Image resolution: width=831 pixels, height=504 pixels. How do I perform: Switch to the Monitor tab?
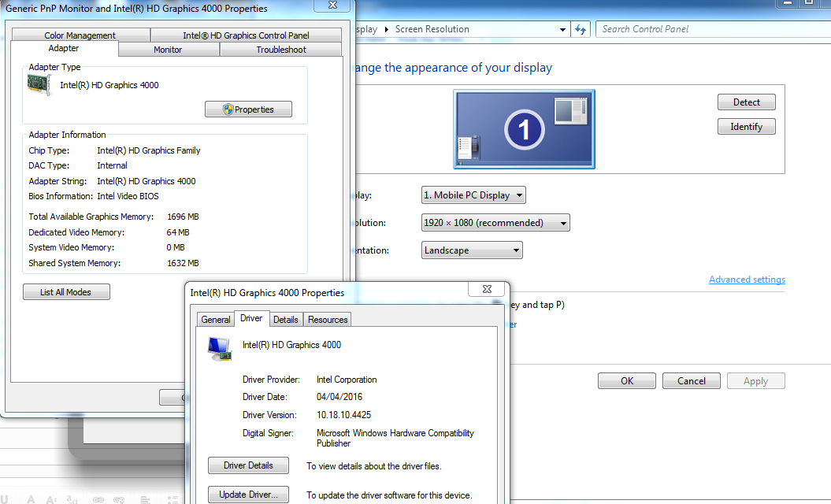click(168, 50)
